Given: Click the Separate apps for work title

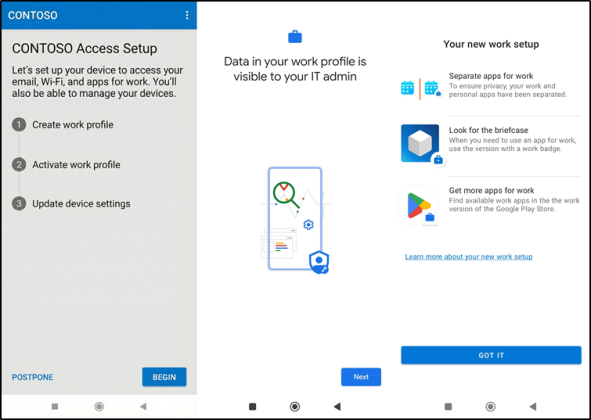Looking at the screenshot, I should (491, 76).
